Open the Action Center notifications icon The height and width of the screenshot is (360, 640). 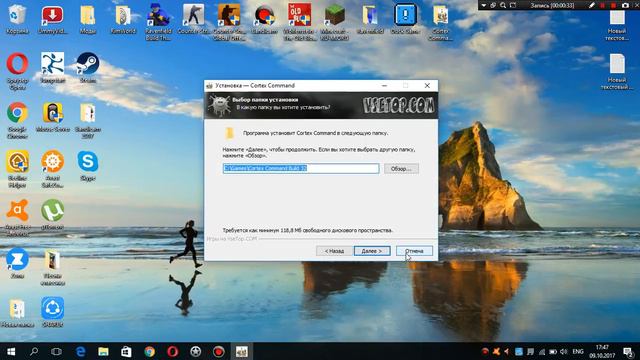tap(629, 351)
